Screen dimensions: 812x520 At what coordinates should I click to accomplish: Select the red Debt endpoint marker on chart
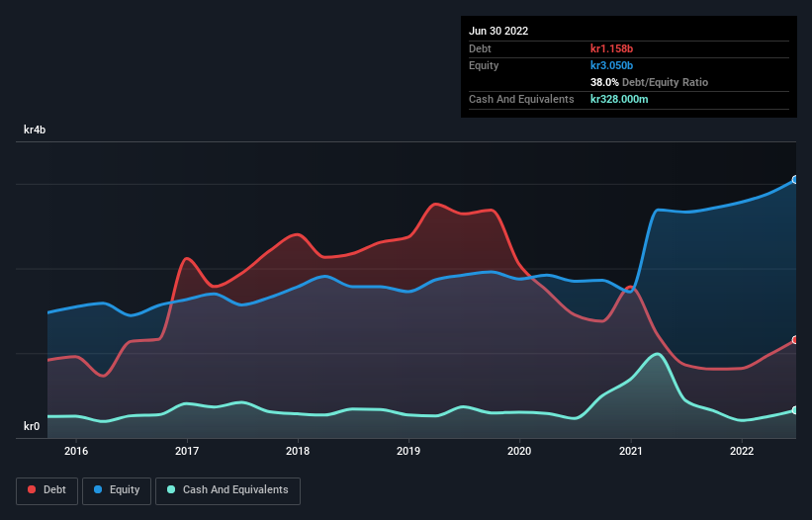pos(795,340)
